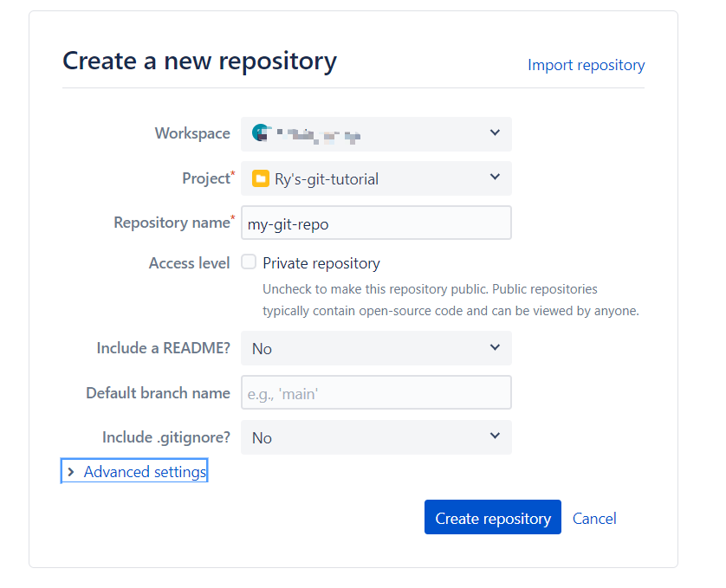Screen dimensions: 726x588
Task: Focus the Default branch name field
Action: tap(376, 392)
